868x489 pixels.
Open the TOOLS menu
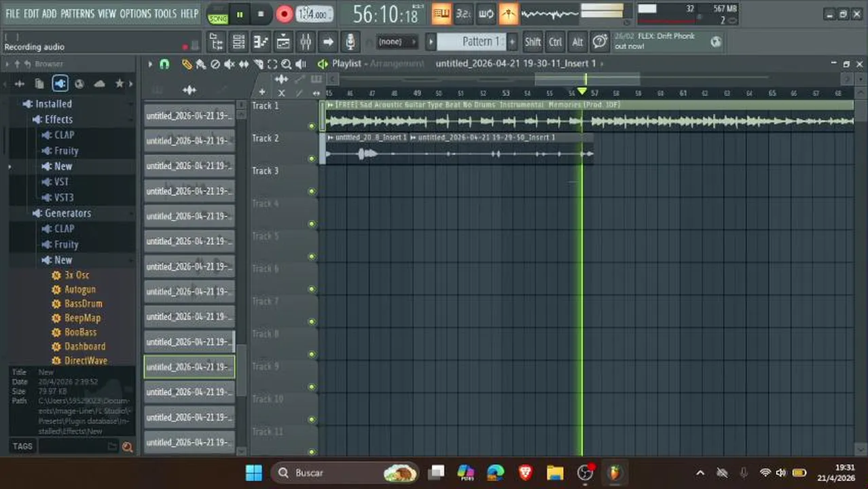click(165, 14)
